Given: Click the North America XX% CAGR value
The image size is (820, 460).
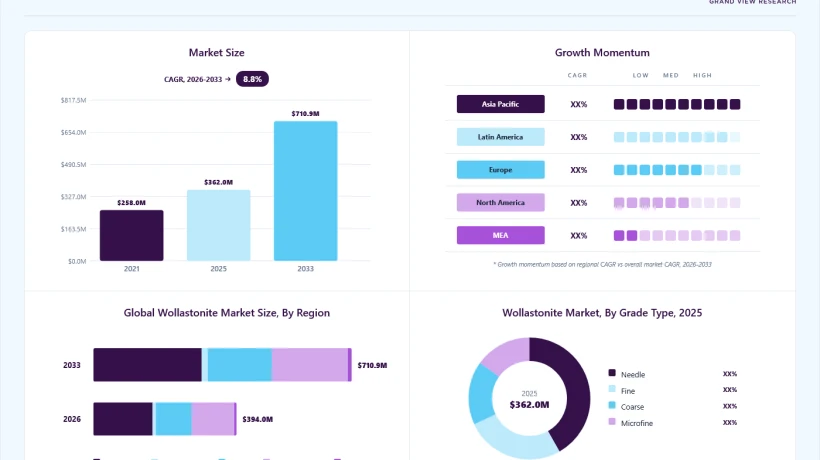Looking at the screenshot, I should 578,203.
